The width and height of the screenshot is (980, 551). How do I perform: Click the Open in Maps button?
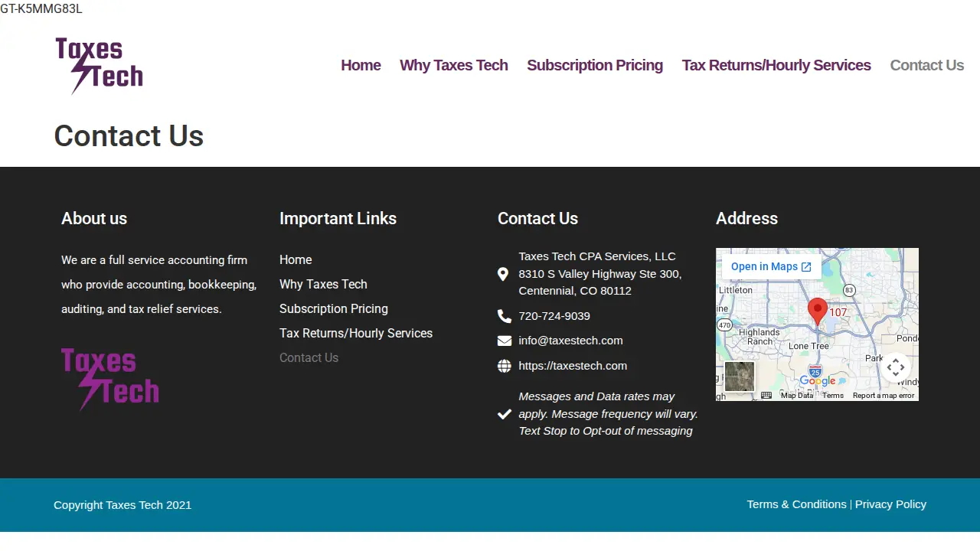[x=772, y=266]
